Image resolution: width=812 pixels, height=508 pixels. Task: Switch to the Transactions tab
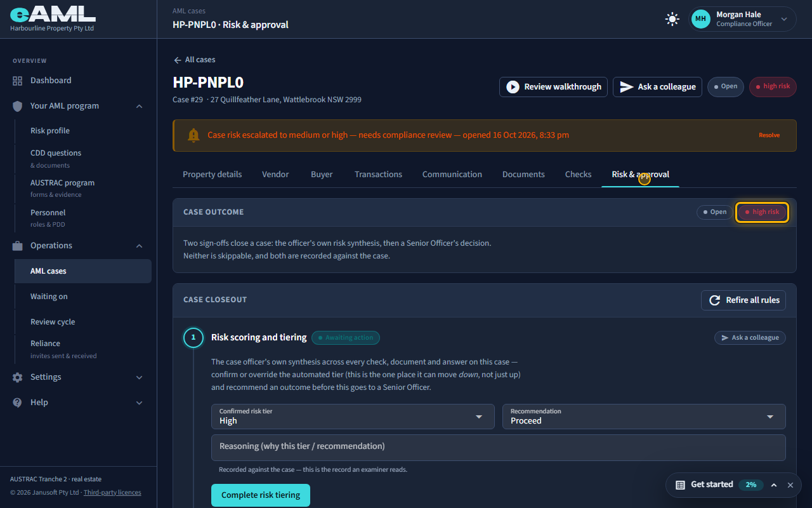[x=378, y=175]
